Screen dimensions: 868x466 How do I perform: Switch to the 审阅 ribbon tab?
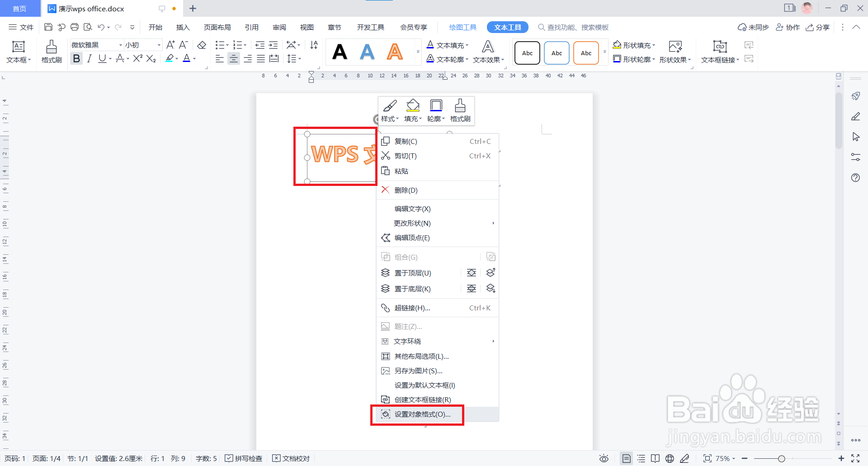(x=279, y=27)
